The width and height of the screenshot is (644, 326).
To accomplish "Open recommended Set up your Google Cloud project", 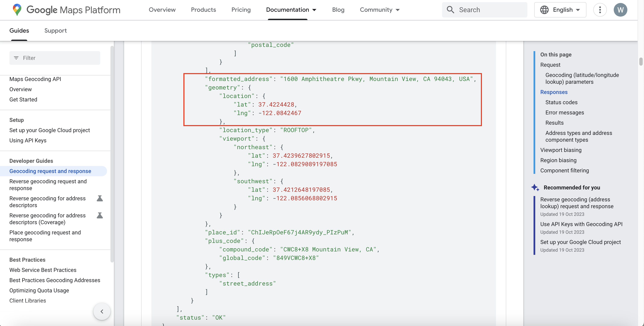I will tap(580, 242).
